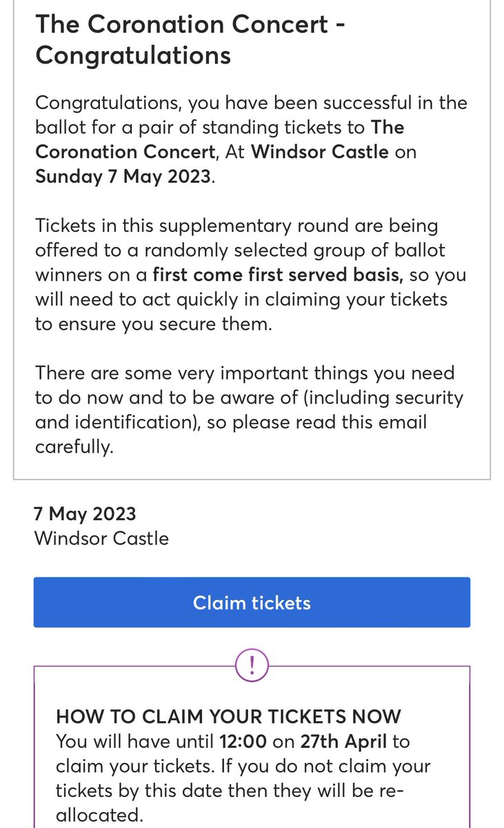Select The Coronation Concert - Congratulations heading
504x828 pixels.
tap(190, 39)
